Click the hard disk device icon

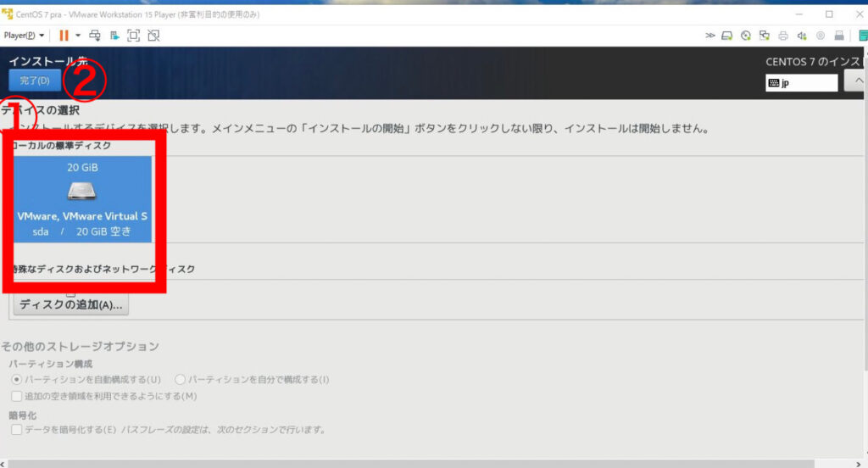726,36
